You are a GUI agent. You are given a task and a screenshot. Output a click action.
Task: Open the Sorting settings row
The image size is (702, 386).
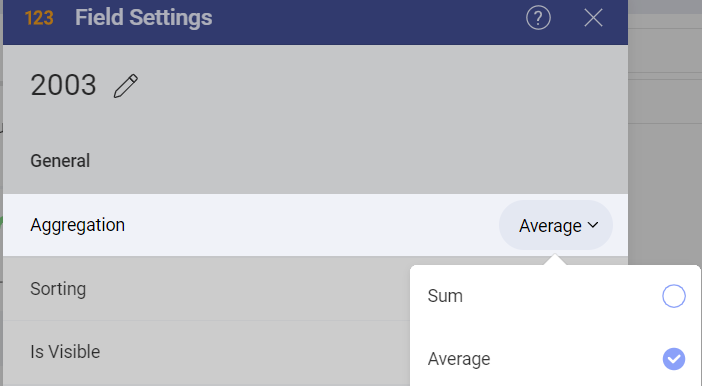[206, 289]
